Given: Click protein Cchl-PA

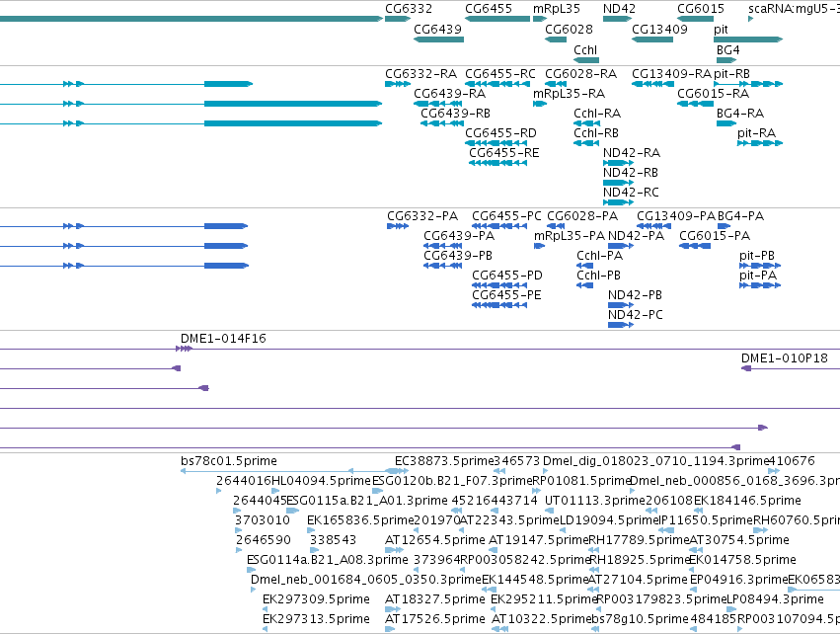Looking at the screenshot, I should (x=599, y=256).
